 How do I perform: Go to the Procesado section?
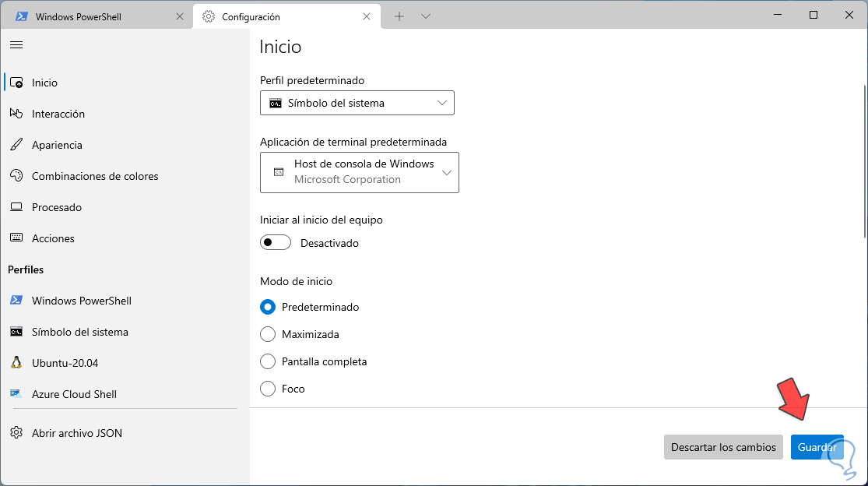(56, 207)
